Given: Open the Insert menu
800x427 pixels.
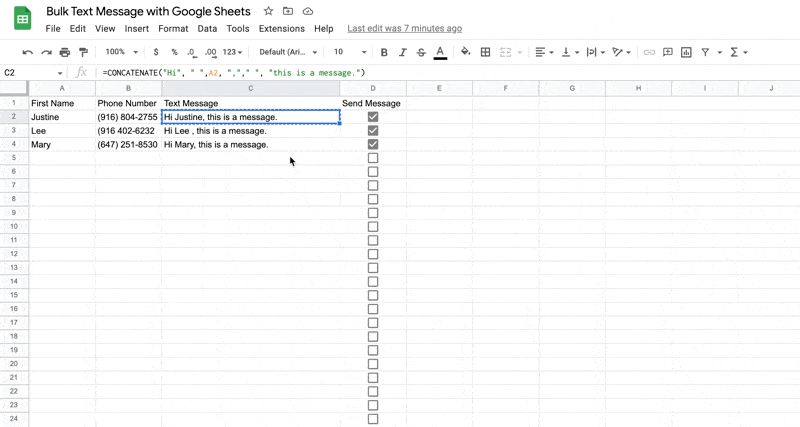Looking at the screenshot, I should pos(137,29).
